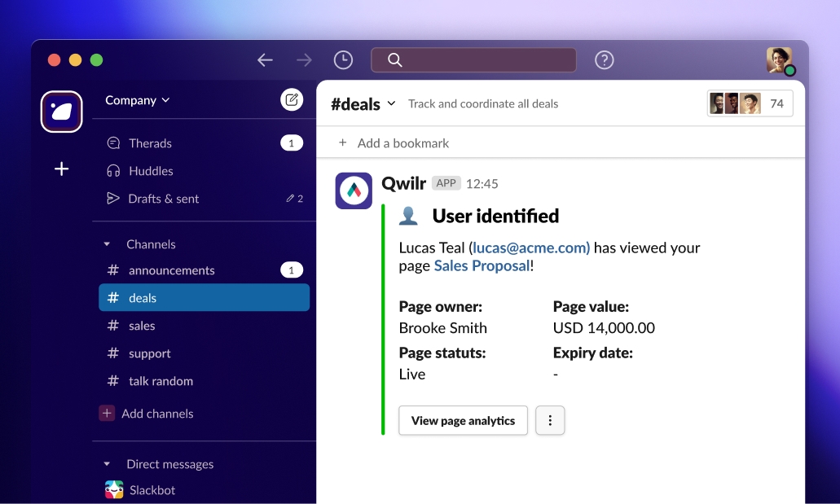Click the drafts pencil count indicator
Screen dimensions: 840x504
pyautogui.click(x=295, y=199)
